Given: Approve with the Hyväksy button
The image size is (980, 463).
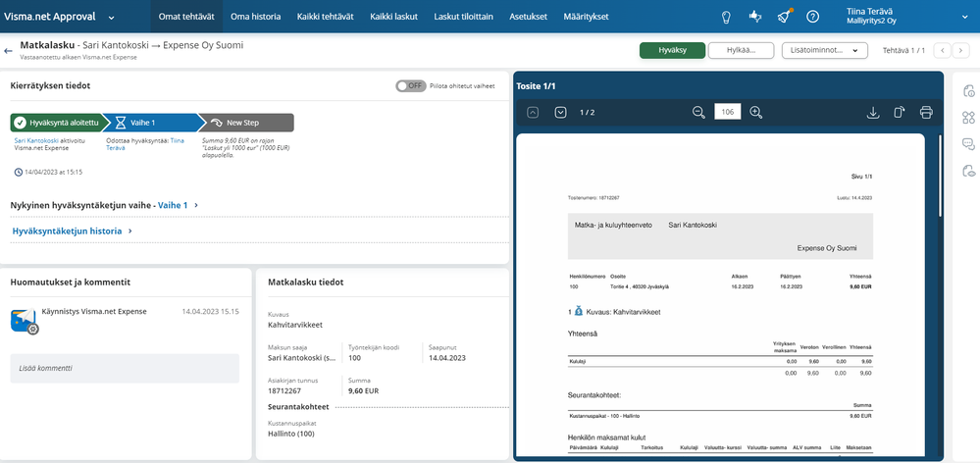Looking at the screenshot, I should point(673,51).
